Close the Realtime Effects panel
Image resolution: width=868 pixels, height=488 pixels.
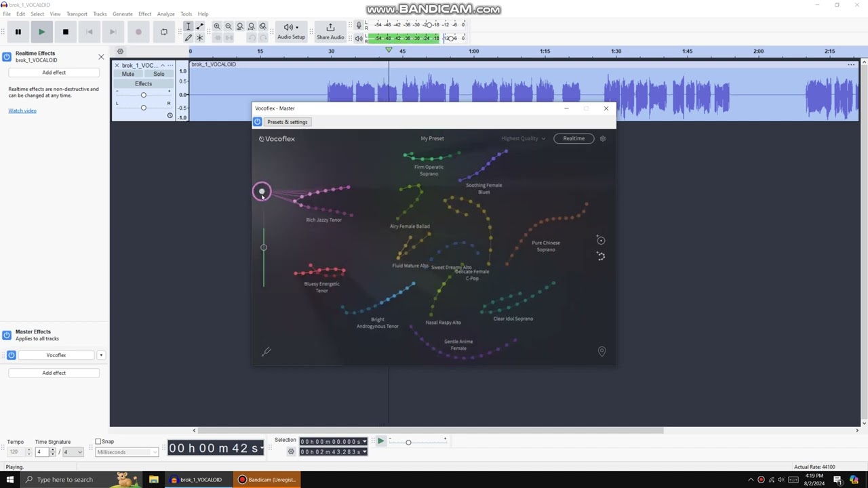pyautogui.click(x=101, y=57)
